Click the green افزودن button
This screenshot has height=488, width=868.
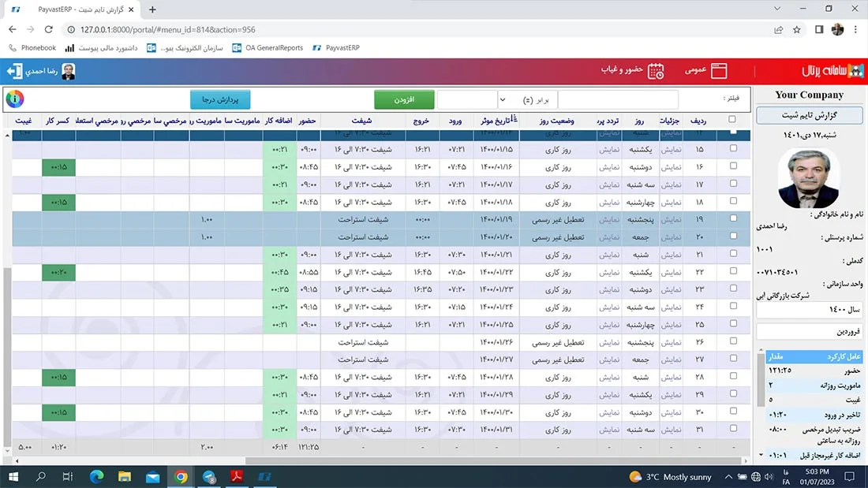[404, 100]
